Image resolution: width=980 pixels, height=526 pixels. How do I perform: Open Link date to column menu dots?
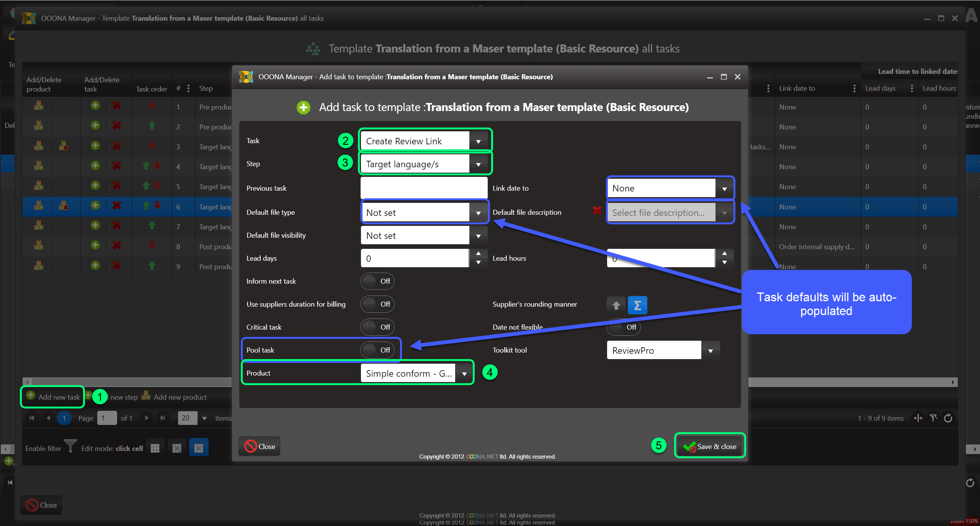click(854, 88)
